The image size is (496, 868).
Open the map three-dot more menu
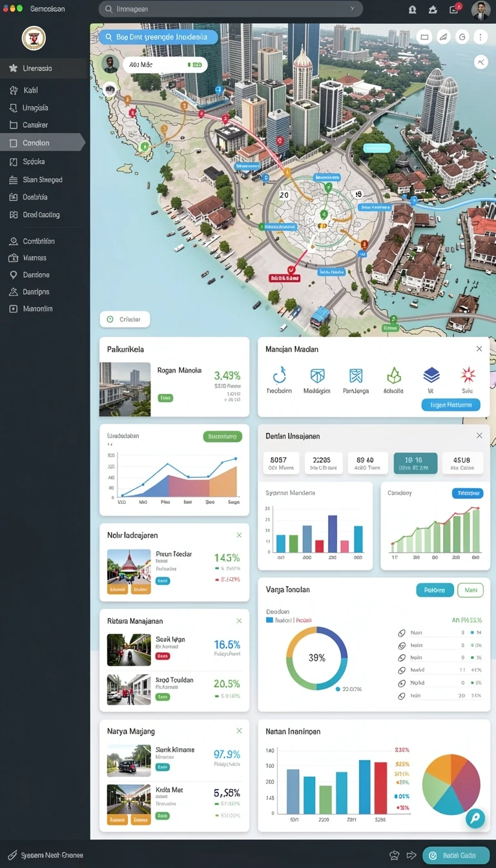480,37
